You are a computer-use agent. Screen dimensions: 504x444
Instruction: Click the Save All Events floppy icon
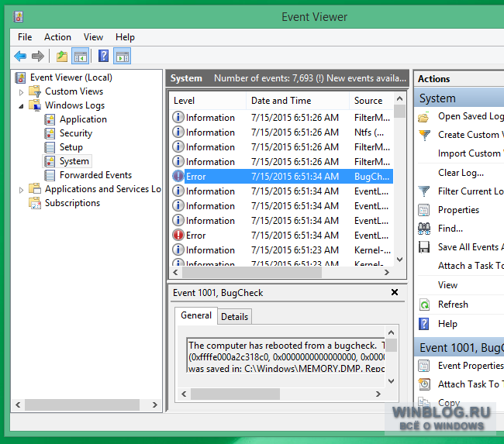coord(424,247)
